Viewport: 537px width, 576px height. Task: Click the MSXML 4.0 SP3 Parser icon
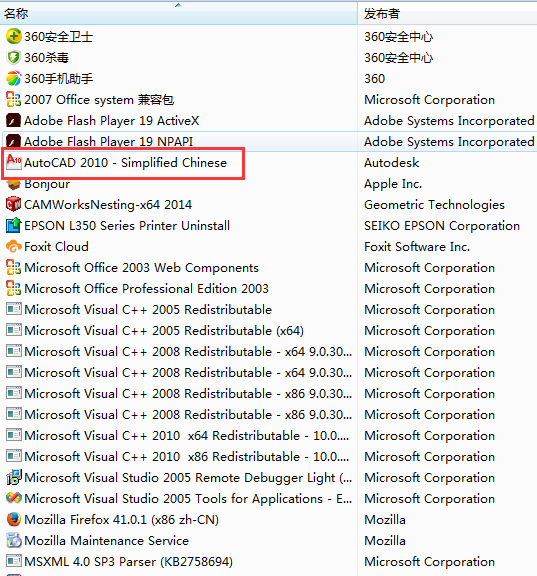click(14, 561)
